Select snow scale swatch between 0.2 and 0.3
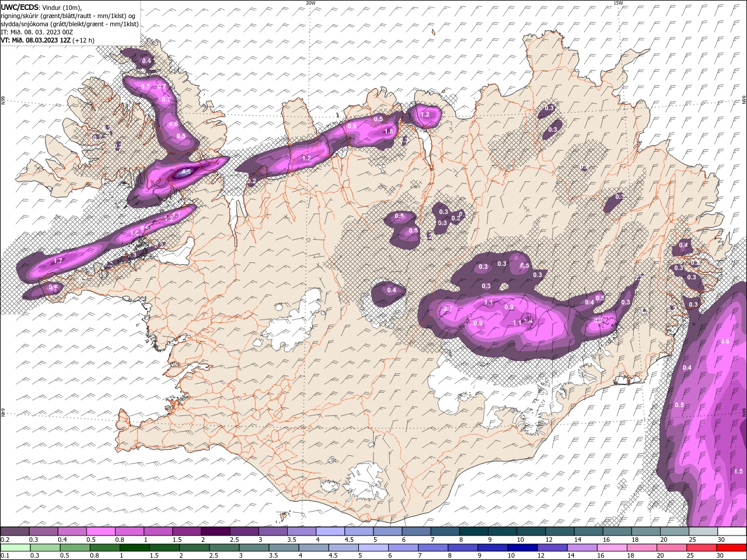Screen dimensions: 747x560 (x=15, y=531)
